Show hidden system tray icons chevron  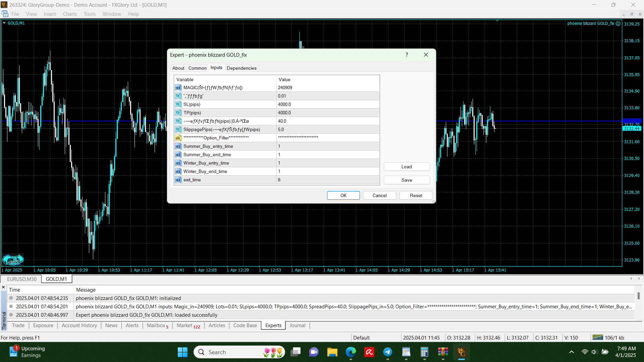pyautogui.click(x=572, y=352)
